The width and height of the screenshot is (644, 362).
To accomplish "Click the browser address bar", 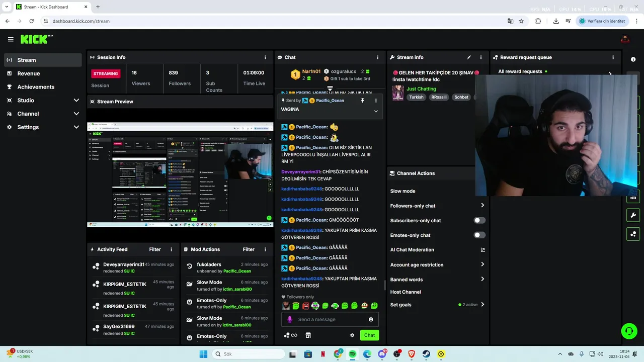I will [272, 21].
